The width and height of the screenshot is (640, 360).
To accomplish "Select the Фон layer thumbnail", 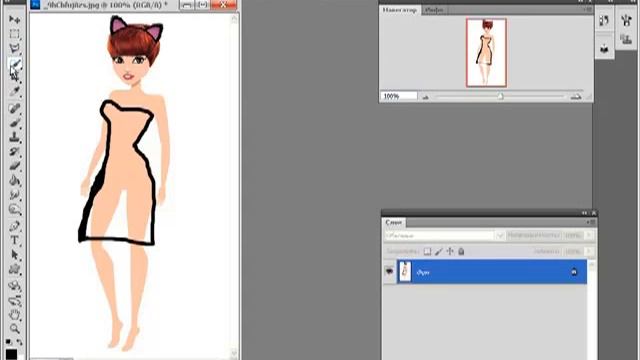I will pos(404,271).
